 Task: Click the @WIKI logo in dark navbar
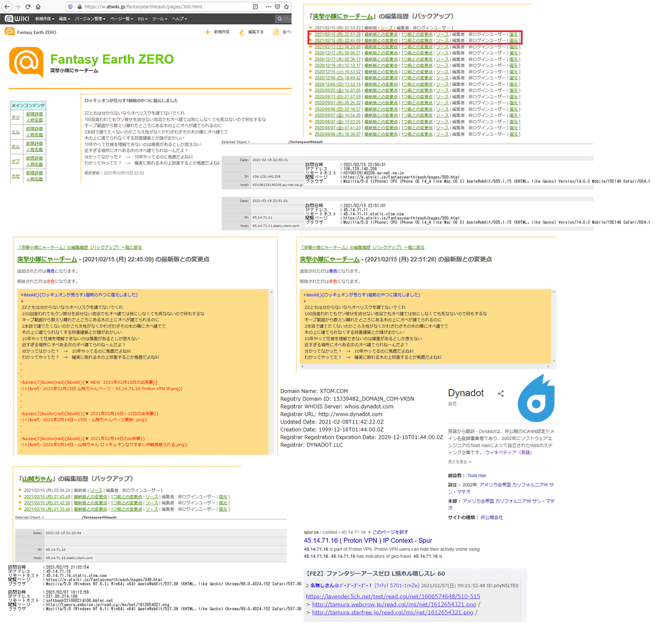tap(17, 19)
